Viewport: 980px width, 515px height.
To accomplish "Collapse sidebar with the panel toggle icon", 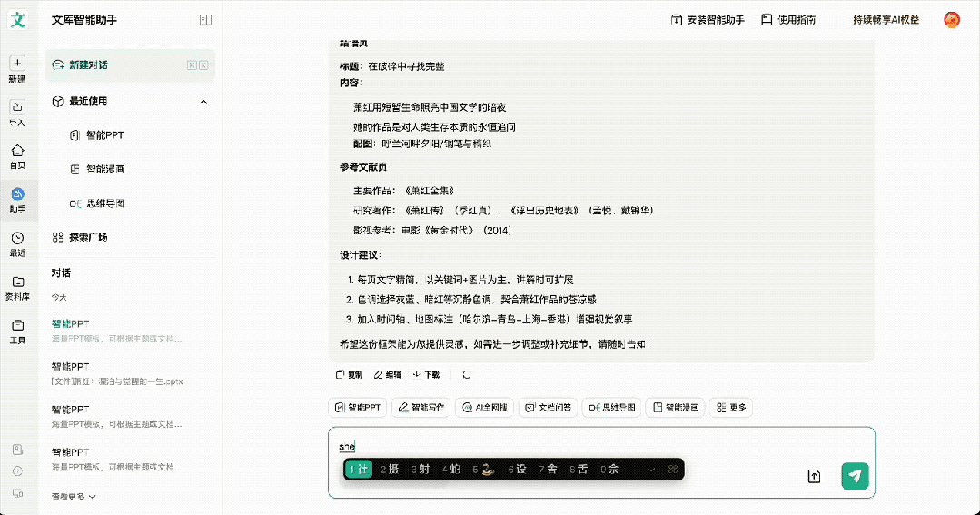I will (205, 20).
